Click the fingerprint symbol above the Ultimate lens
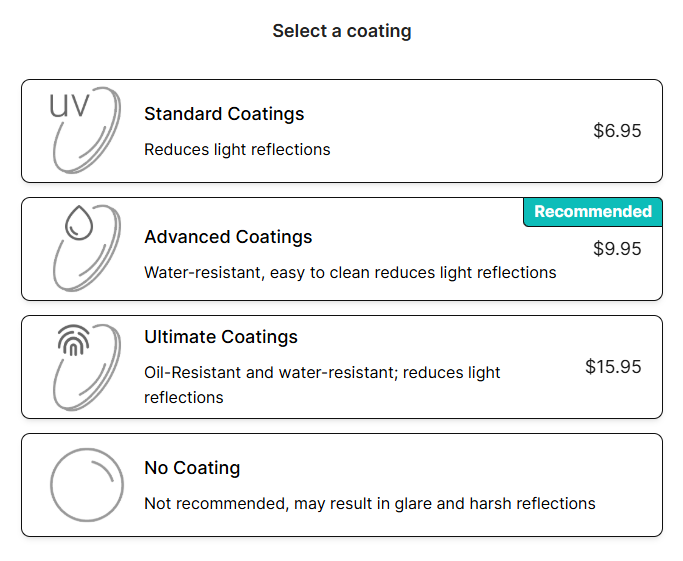Viewport: 683px width, 561px height. (x=74, y=340)
